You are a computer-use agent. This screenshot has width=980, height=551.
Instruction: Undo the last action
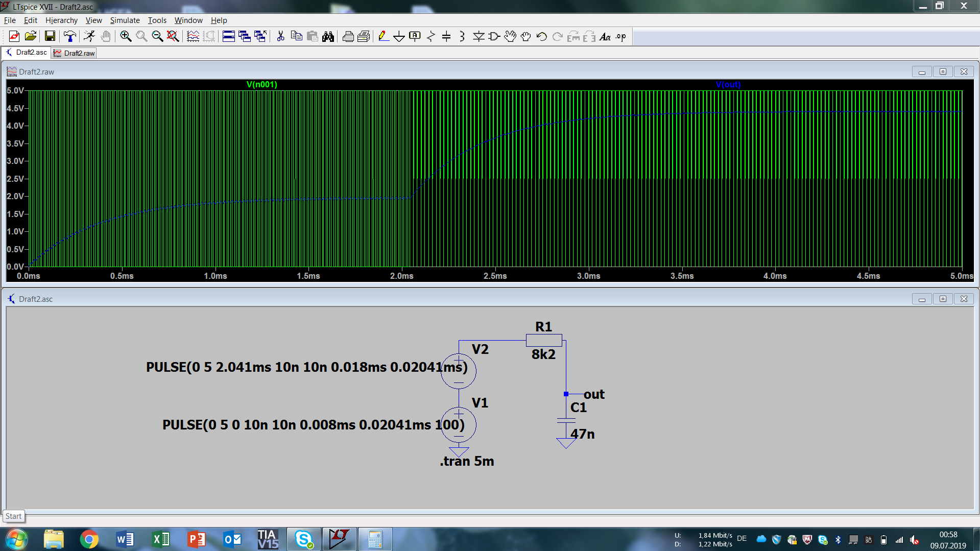[x=541, y=36]
